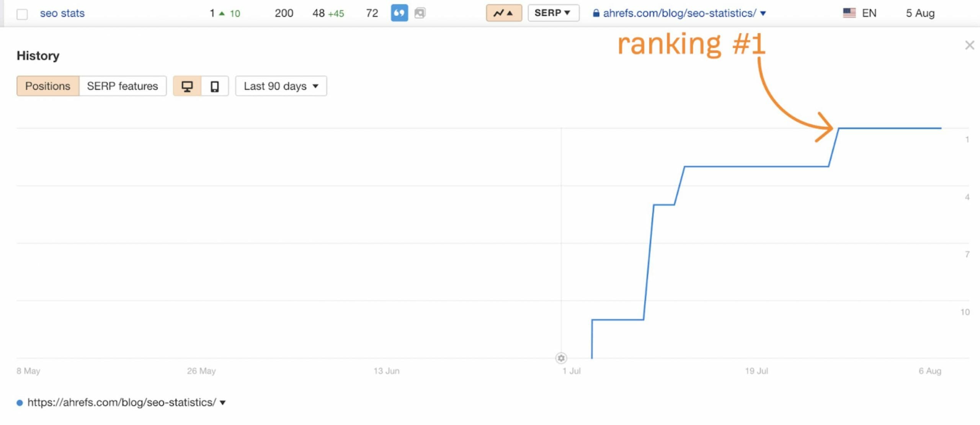Switch to the SERP features tab
This screenshot has width=980, height=425.
click(122, 86)
